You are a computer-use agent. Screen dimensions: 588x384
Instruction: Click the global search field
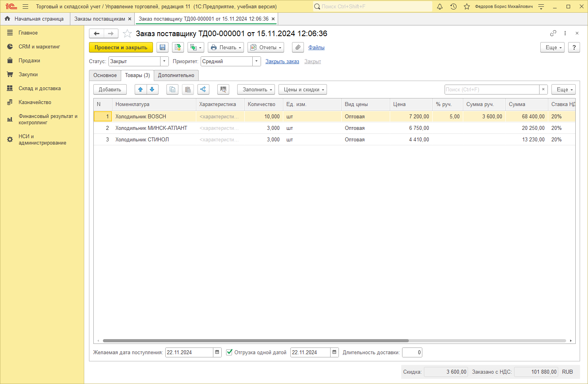click(373, 6)
